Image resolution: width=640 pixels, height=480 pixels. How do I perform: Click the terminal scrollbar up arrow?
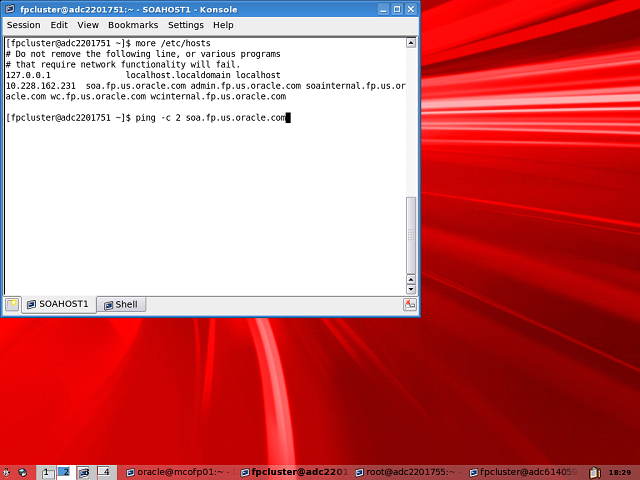click(x=410, y=43)
